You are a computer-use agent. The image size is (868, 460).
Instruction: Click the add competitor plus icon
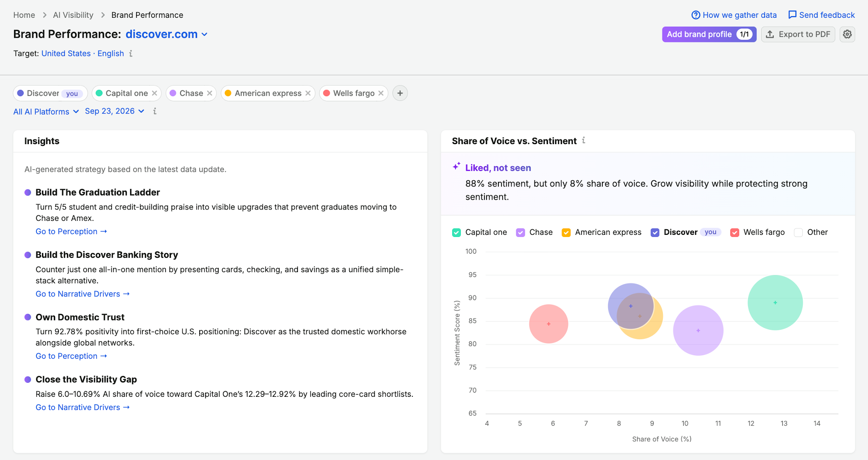pos(400,93)
